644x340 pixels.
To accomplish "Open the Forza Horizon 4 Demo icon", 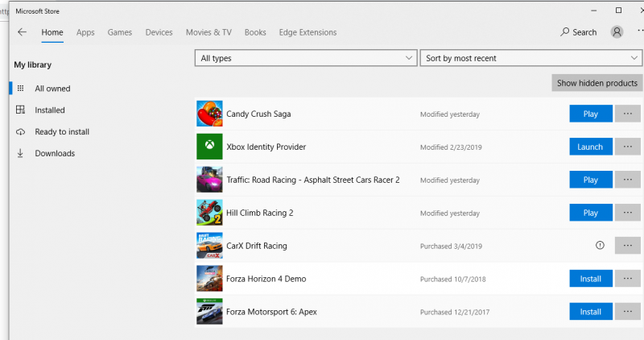I will click(209, 279).
